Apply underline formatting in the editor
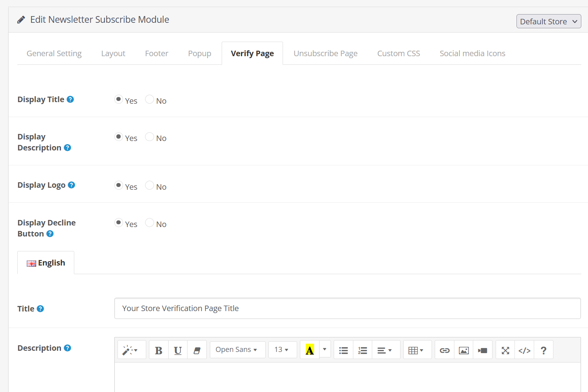This screenshot has width=588, height=392. pos(178,350)
